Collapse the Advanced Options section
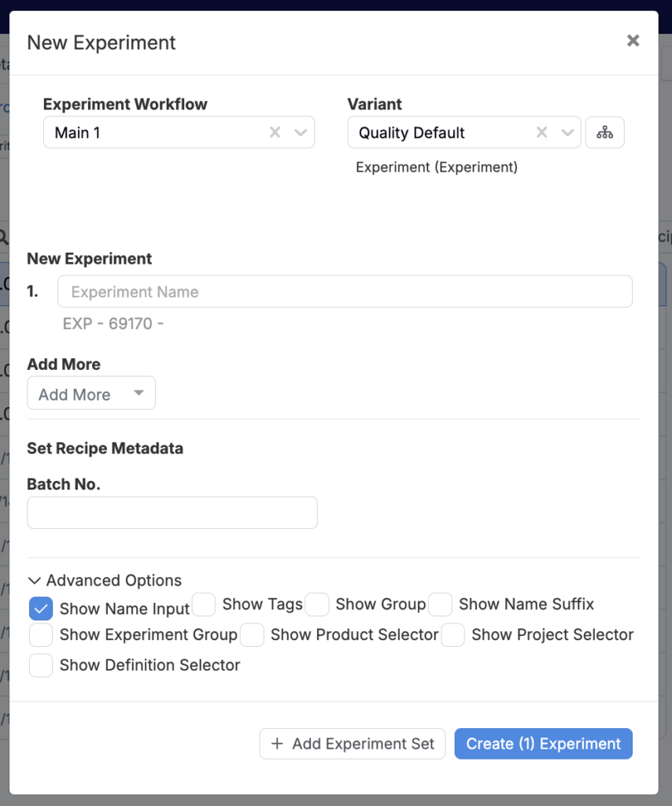 click(105, 580)
